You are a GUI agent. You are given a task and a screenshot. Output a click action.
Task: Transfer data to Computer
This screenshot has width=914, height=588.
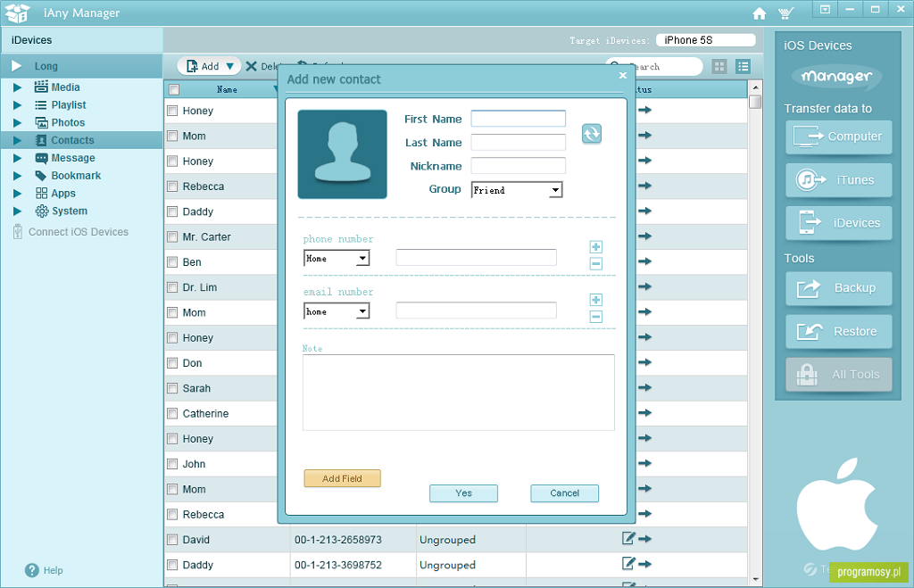tap(838, 137)
